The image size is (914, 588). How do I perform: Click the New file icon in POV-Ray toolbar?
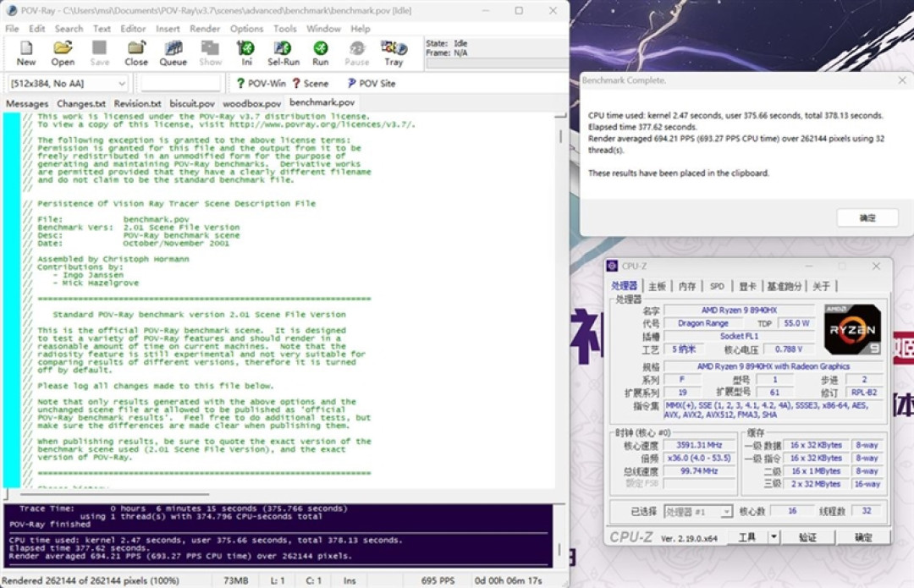pos(25,53)
